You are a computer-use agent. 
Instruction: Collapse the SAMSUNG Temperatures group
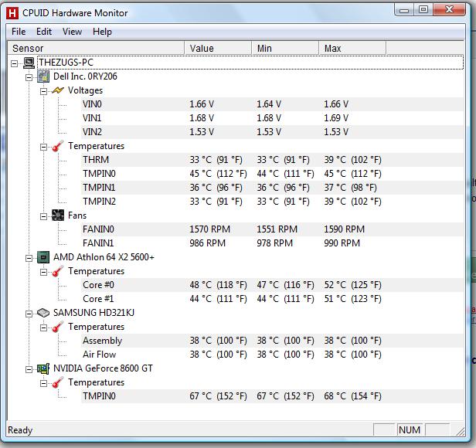(44, 328)
